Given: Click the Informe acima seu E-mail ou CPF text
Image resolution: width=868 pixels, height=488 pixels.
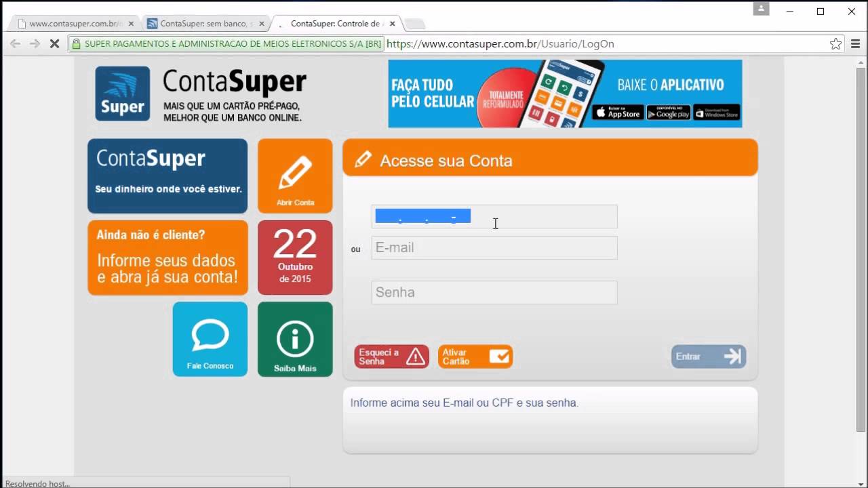Looking at the screenshot, I should tap(464, 403).
